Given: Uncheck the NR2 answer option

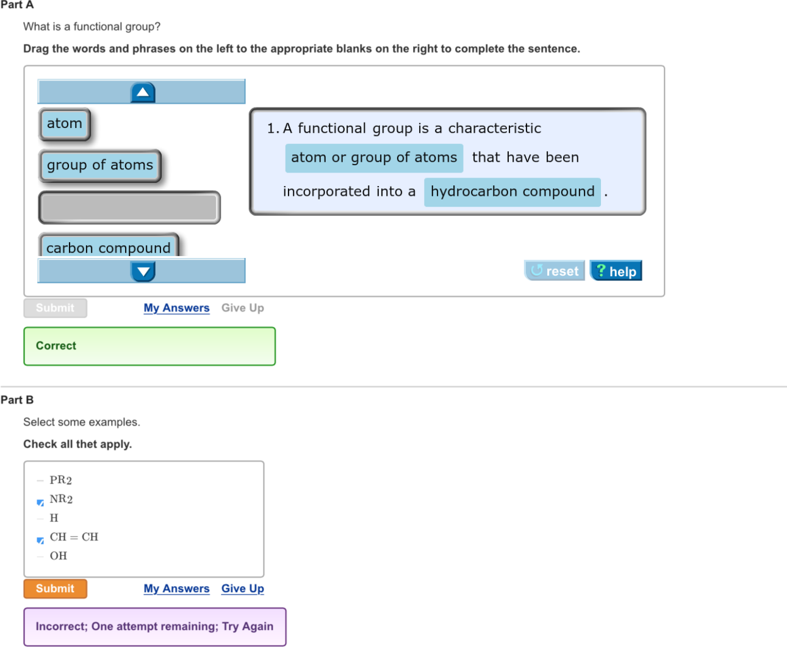Looking at the screenshot, I should (40, 502).
